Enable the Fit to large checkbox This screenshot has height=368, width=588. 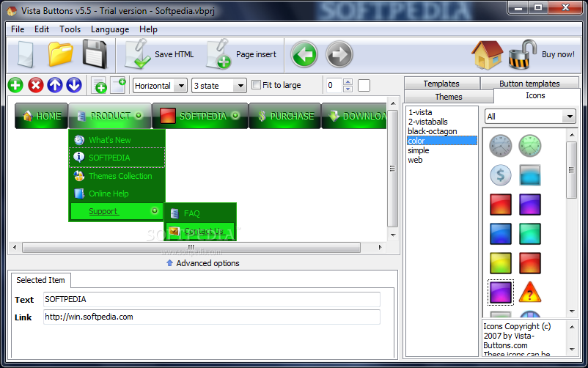256,85
